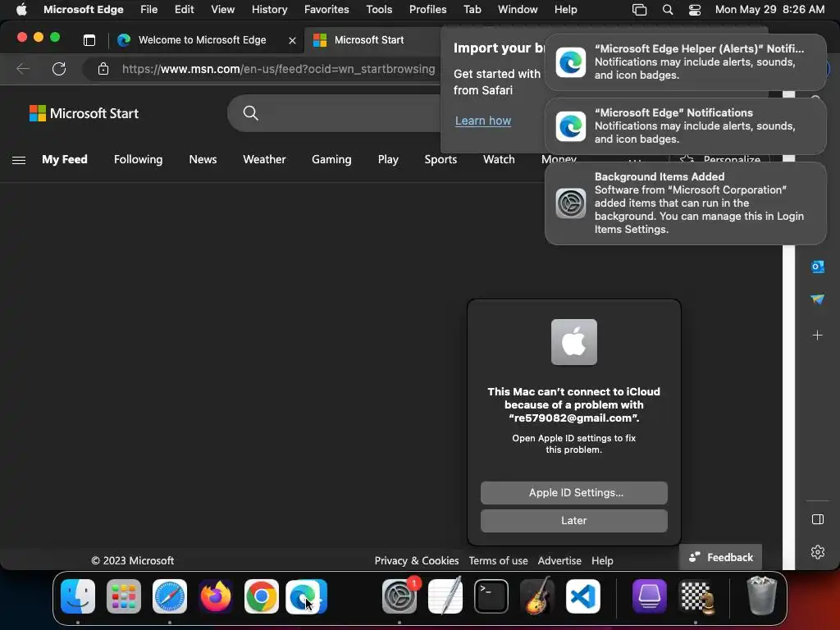Open Finder from the Dock
The image size is (840, 630).
pyautogui.click(x=78, y=596)
